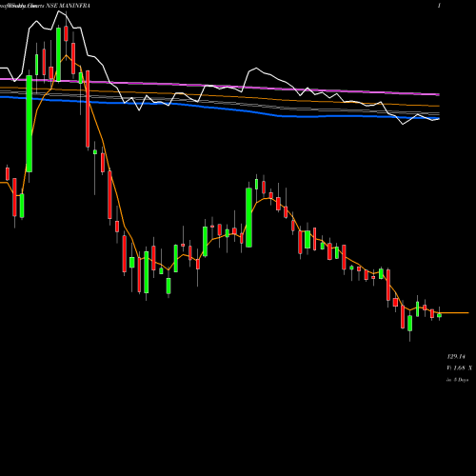
Task: Select the tallest green candle at the far left
Action: 30,124
